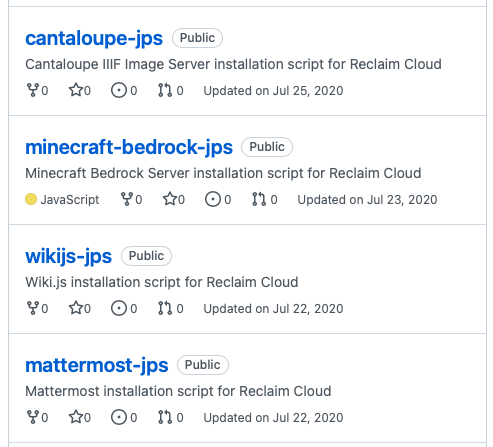Open the pull requests icon for cantaloupe-jps
Viewport: 493px width, 447px height.
pos(165,90)
